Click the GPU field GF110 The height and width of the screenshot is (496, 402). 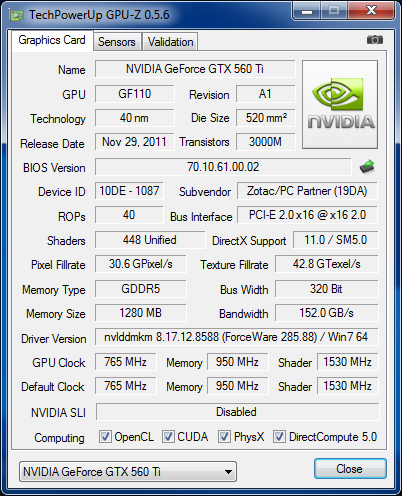134,94
